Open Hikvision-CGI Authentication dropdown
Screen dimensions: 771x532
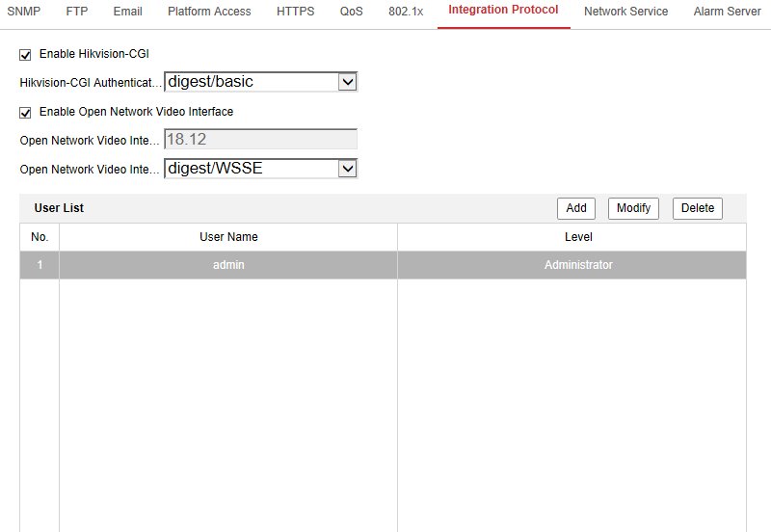[x=261, y=82]
